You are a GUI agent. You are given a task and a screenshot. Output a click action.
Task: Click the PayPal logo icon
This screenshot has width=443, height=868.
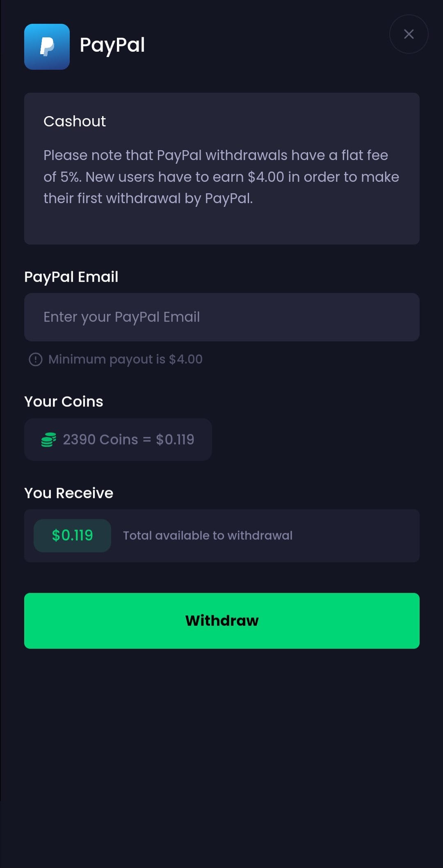pyautogui.click(x=47, y=47)
